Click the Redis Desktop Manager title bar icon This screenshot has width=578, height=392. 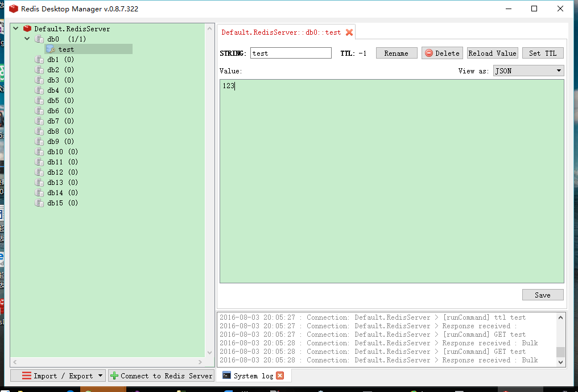pyautogui.click(x=14, y=9)
